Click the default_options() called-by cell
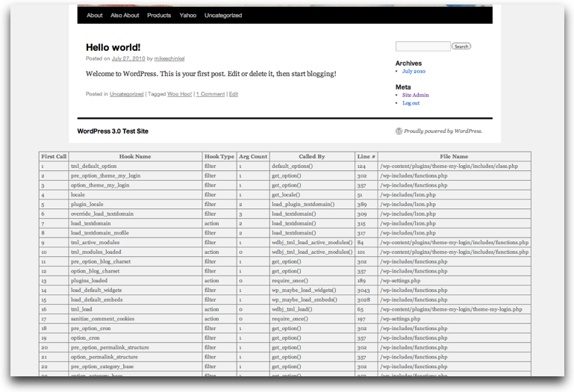 [x=312, y=166]
